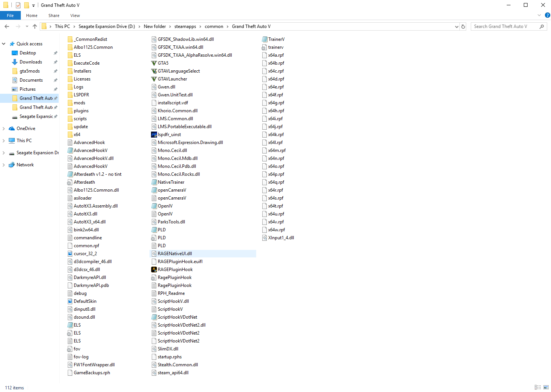Viewport: 551px width, 392px height.
Task: Expand the OneDrive tree node
Action: pyautogui.click(x=4, y=129)
